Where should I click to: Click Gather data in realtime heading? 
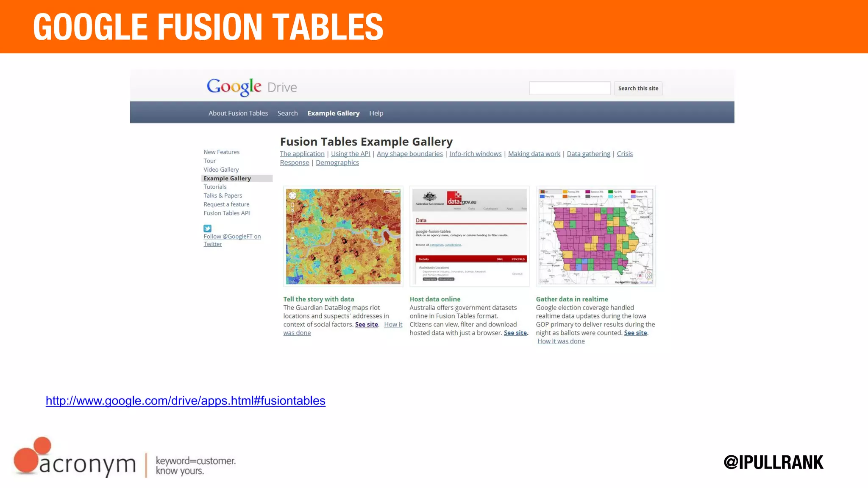572,299
